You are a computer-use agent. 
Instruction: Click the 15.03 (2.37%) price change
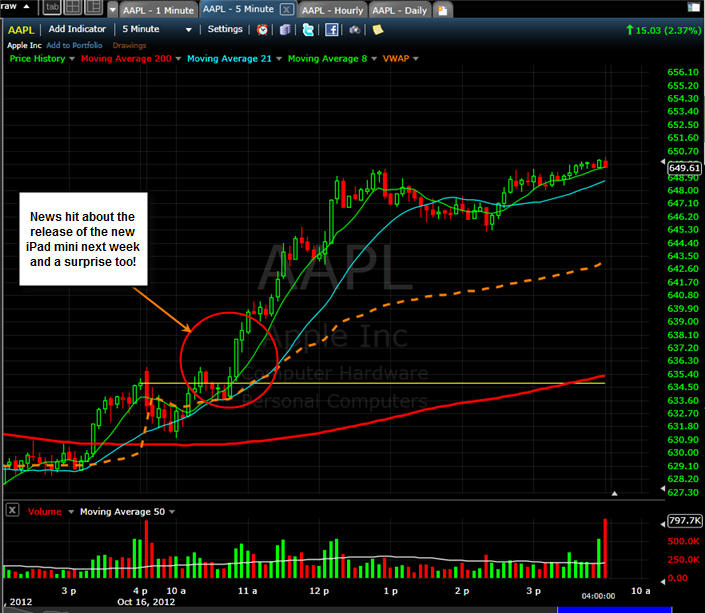(x=664, y=30)
